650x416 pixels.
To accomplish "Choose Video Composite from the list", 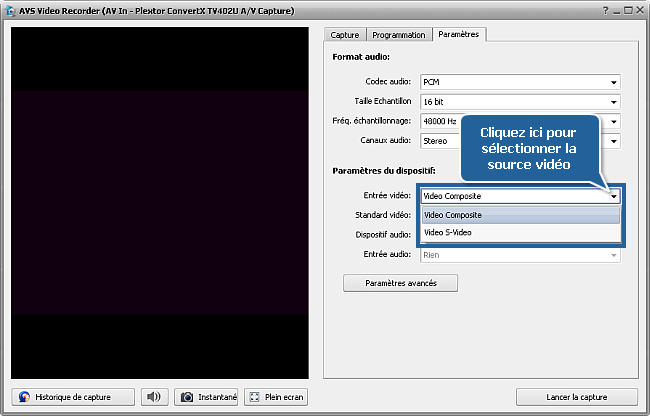I will click(521, 215).
